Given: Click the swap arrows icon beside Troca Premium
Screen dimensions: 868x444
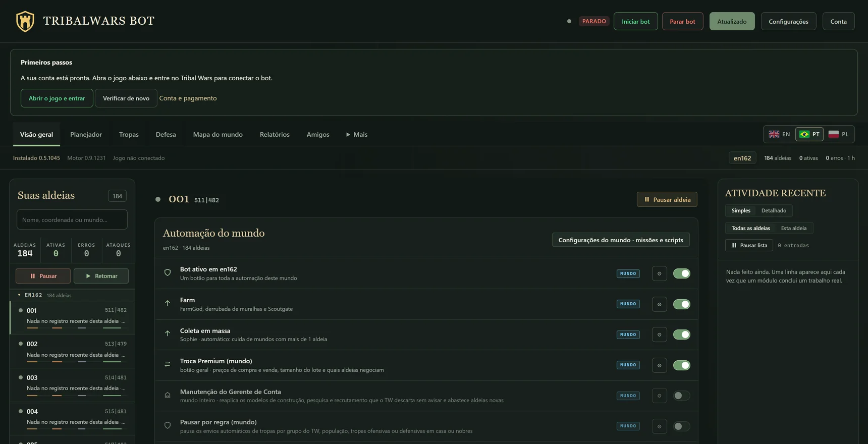Looking at the screenshot, I should tap(168, 364).
